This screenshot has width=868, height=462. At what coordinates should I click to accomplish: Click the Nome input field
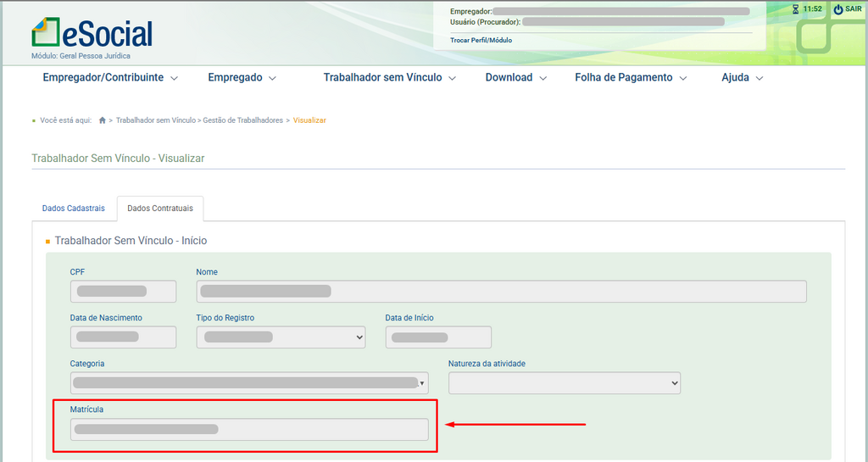coord(501,292)
